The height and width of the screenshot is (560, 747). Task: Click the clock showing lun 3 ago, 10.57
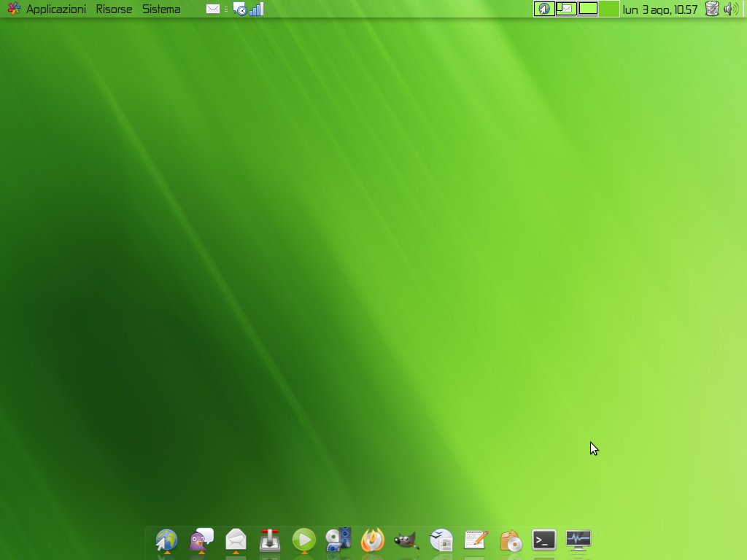(659, 9)
